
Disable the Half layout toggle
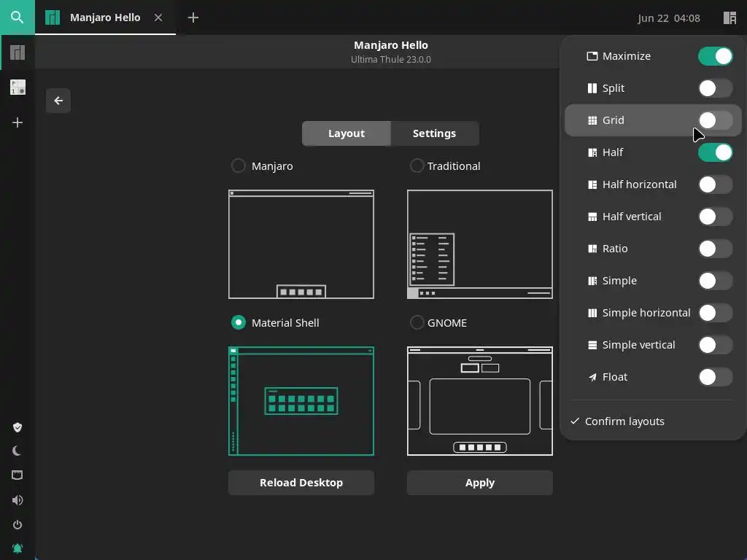tap(715, 152)
